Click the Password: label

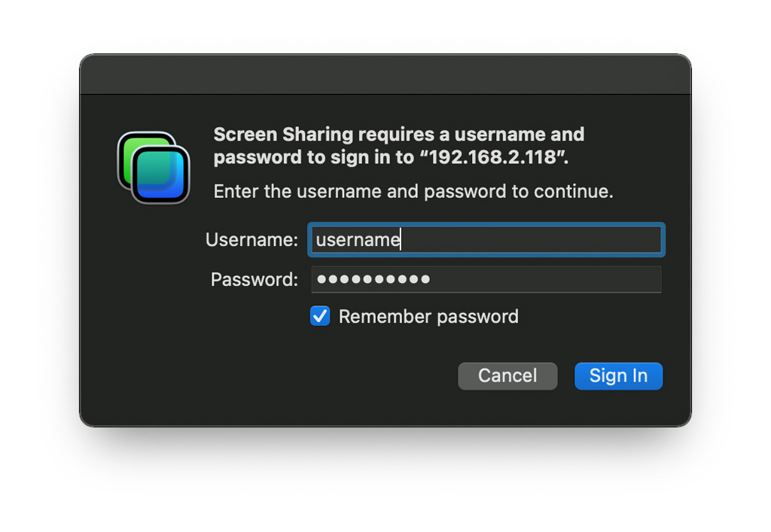[253, 279]
